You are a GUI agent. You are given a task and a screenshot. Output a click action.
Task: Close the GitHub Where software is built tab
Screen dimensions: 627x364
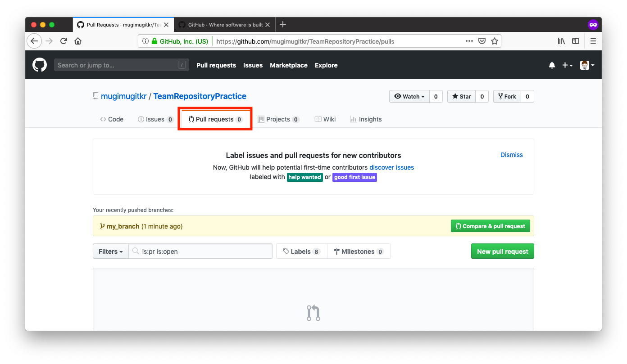pos(268,25)
